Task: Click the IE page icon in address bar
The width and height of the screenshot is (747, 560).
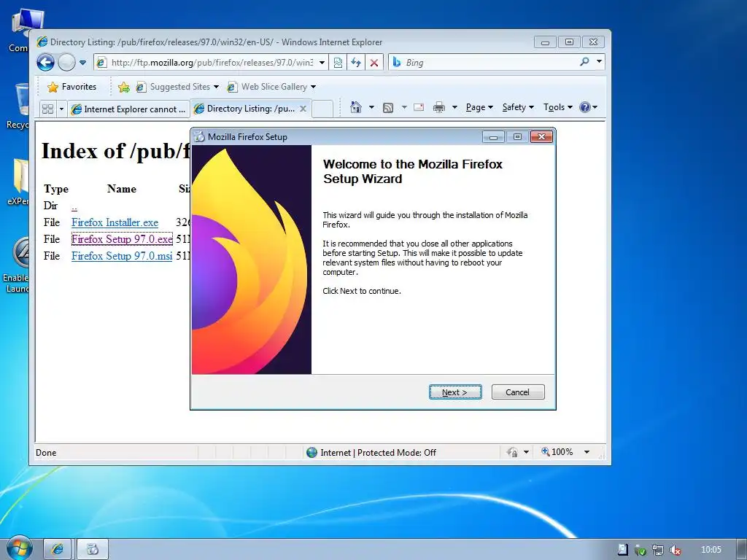Action: coord(101,63)
